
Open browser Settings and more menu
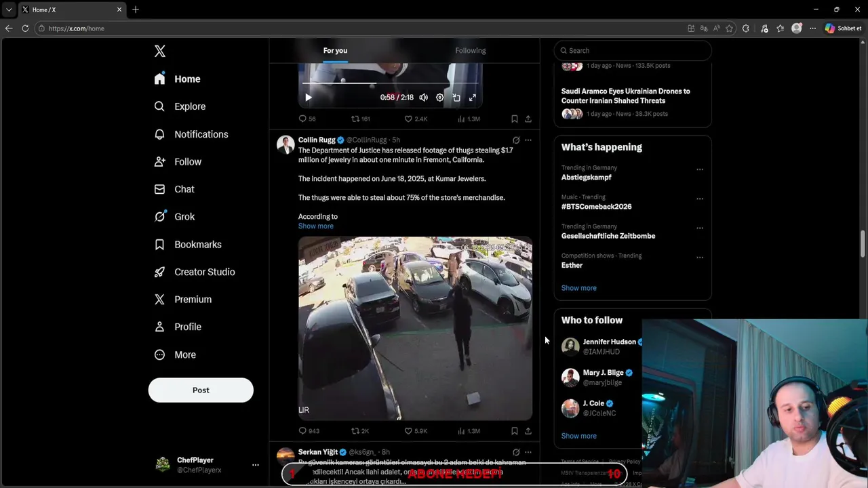(812, 28)
